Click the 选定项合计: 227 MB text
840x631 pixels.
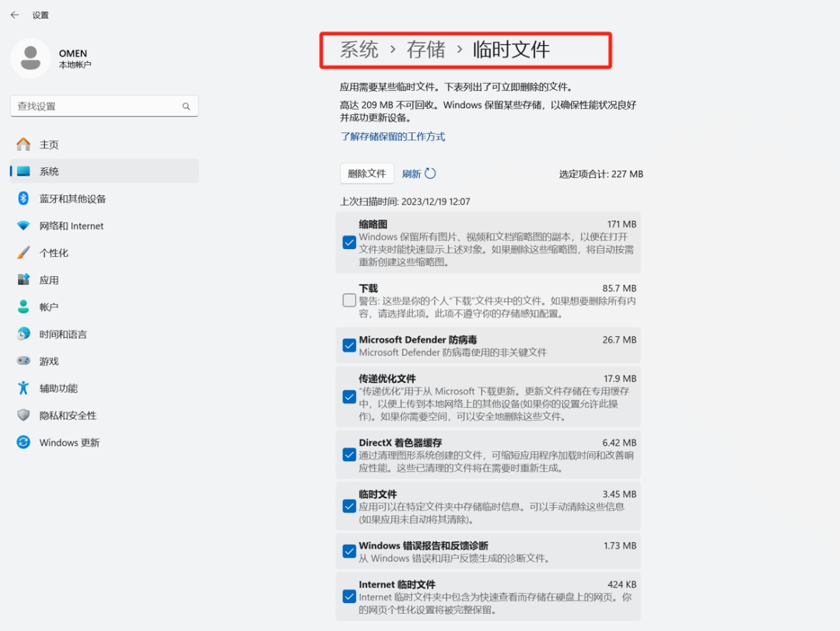[601, 174]
